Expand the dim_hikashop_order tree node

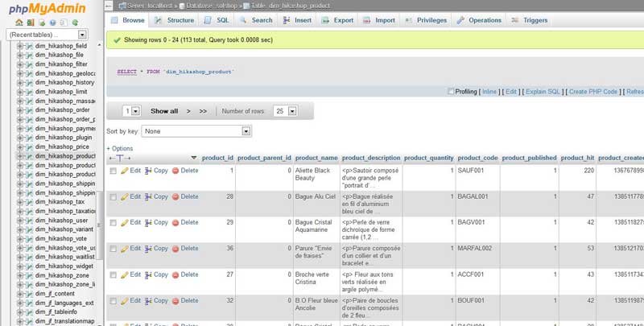tap(19, 110)
